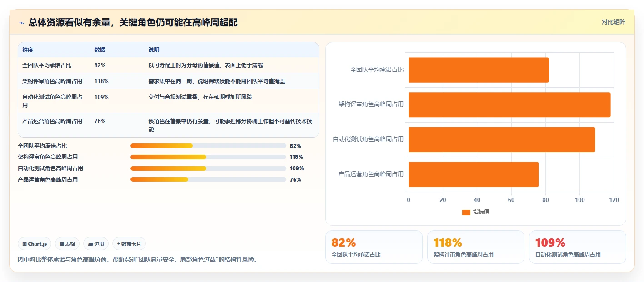
Task: Open the red 109% data card
Action: [577, 247]
